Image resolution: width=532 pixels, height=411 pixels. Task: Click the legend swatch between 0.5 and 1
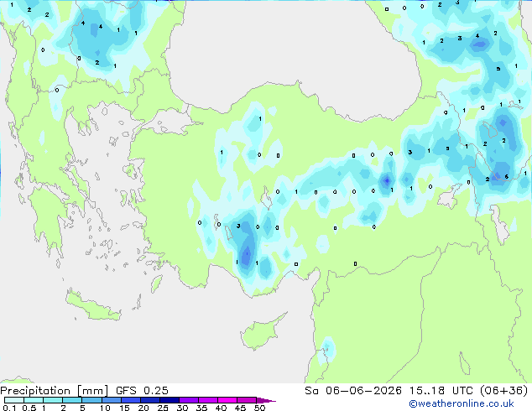pos(34,400)
